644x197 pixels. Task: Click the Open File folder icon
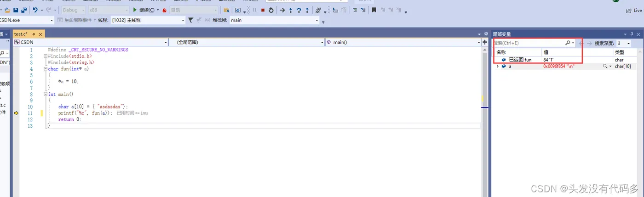[x=6, y=10]
